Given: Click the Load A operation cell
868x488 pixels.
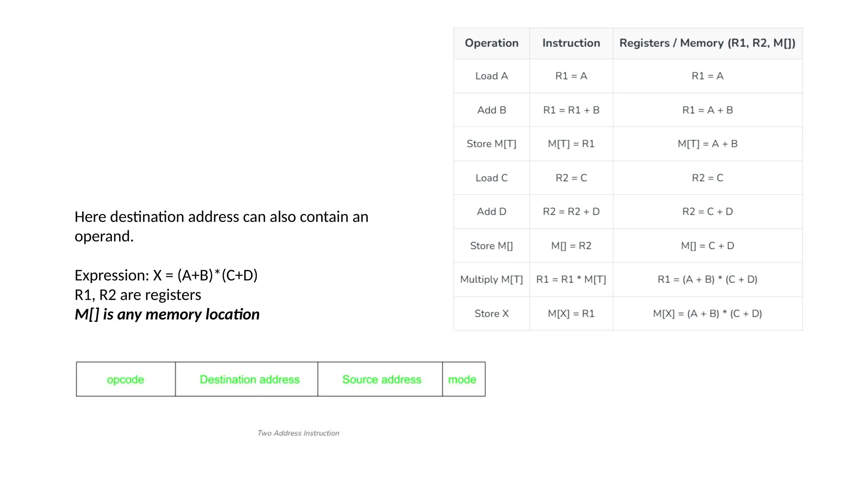Looking at the screenshot, I should coord(492,76).
